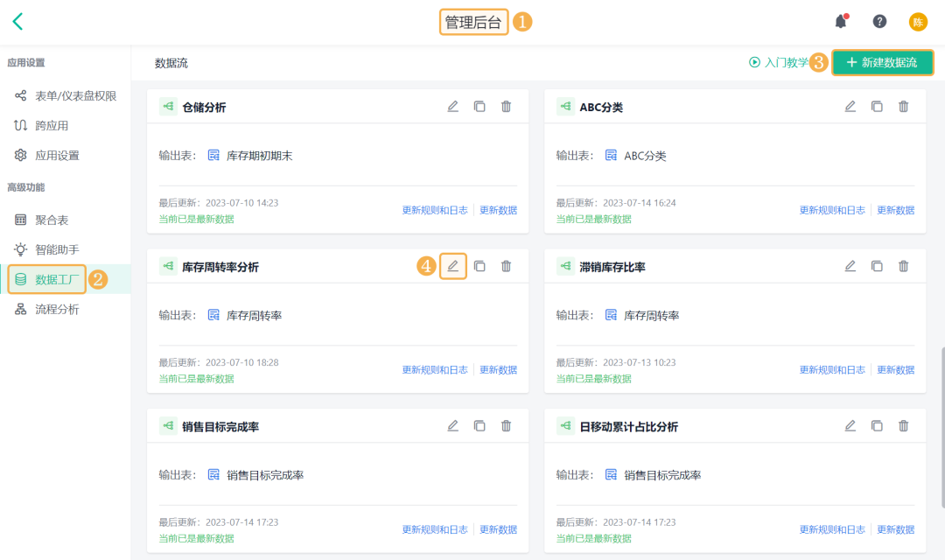Viewport: 945px width, 560px height.
Task: Open 智能助手 from the sidebar
Action: 57,249
